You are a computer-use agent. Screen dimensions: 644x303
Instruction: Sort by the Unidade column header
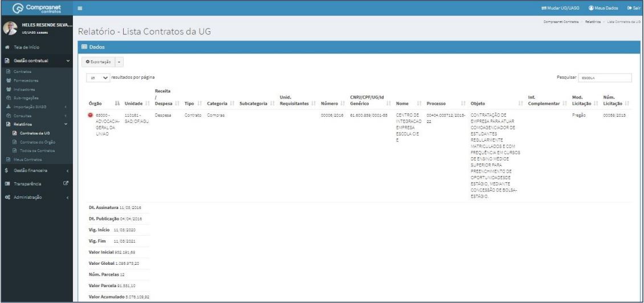click(x=136, y=104)
